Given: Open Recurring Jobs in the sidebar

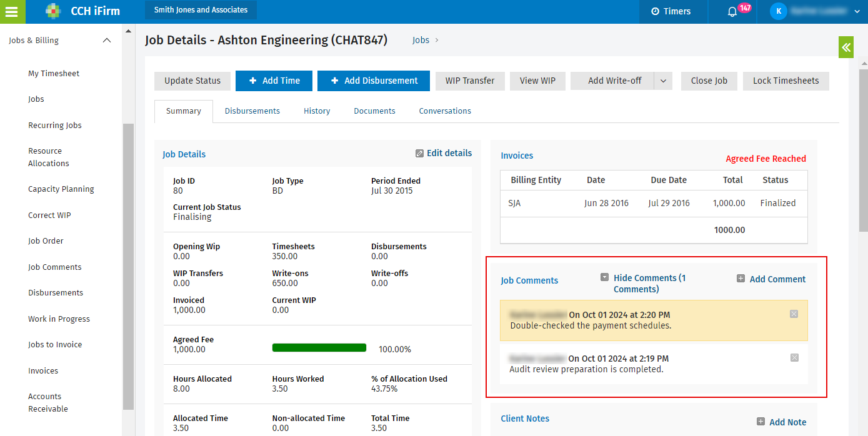Looking at the screenshot, I should tap(55, 126).
